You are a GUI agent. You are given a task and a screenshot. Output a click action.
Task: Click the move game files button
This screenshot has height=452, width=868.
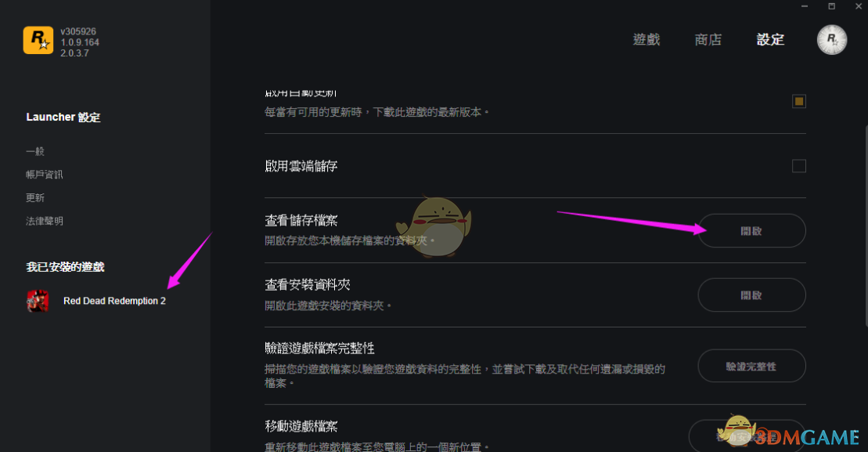pyautogui.click(x=747, y=436)
